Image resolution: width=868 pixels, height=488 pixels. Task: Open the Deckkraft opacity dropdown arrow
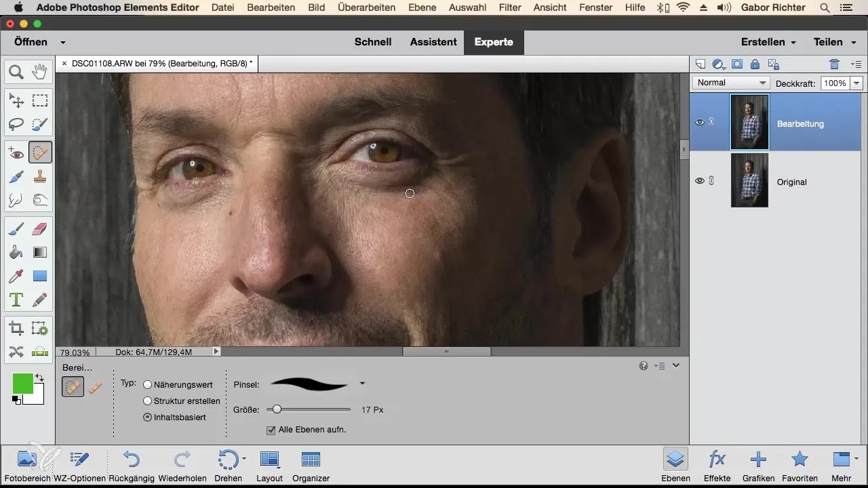(x=856, y=83)
